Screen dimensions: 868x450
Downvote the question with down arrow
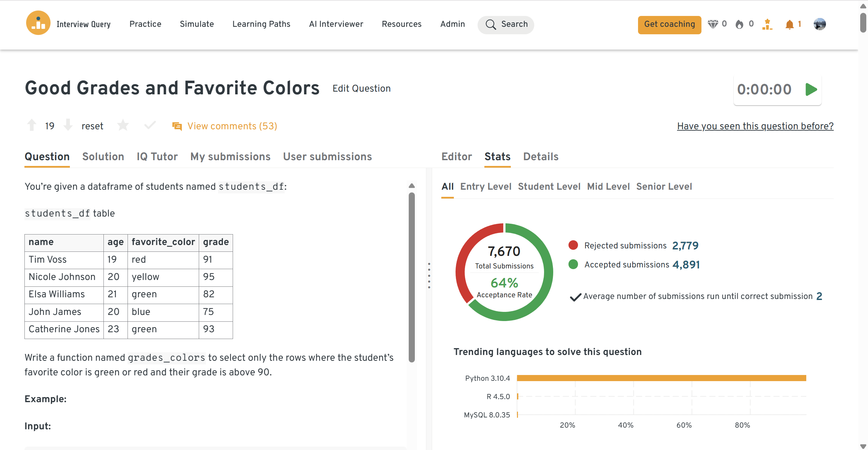pyautogui.click(x=68, y=125)
